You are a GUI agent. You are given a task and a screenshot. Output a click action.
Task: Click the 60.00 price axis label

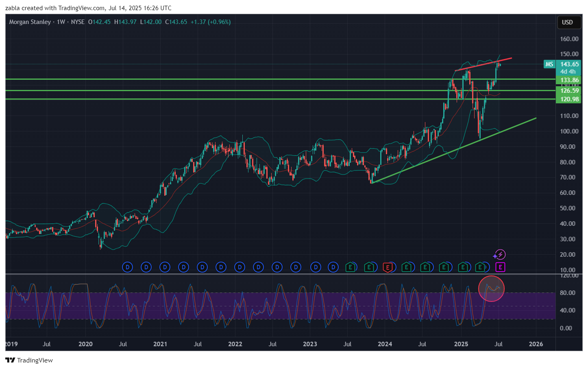click(568, 193)
